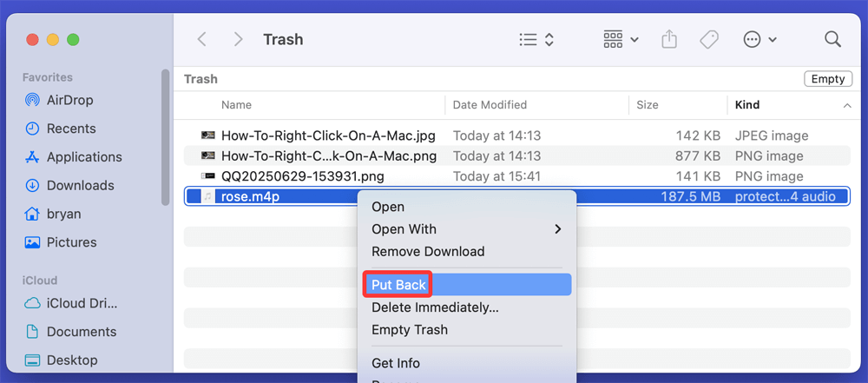This screenshot has width=868, height=383.
Task: Toggle sort direction arrow on Kind column
Action: click(846, 105)
